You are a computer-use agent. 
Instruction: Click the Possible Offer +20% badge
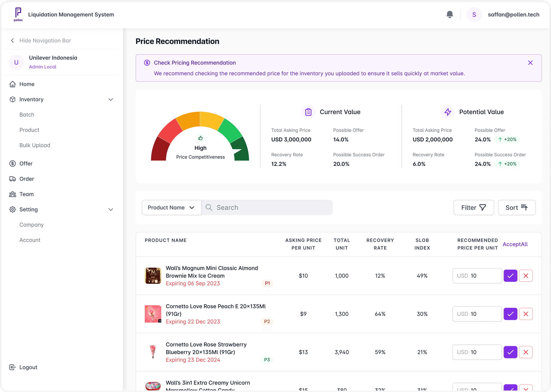[507, 140]
